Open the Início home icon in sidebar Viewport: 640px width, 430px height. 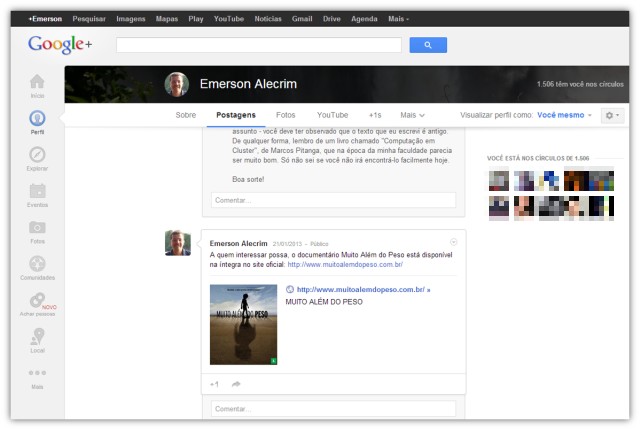[x=37, y=82]
